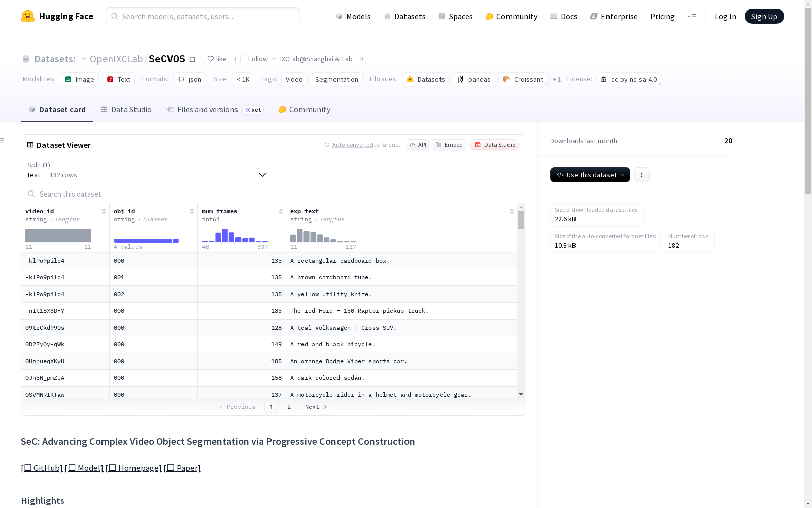Sort the video_id column

point(104,211)
